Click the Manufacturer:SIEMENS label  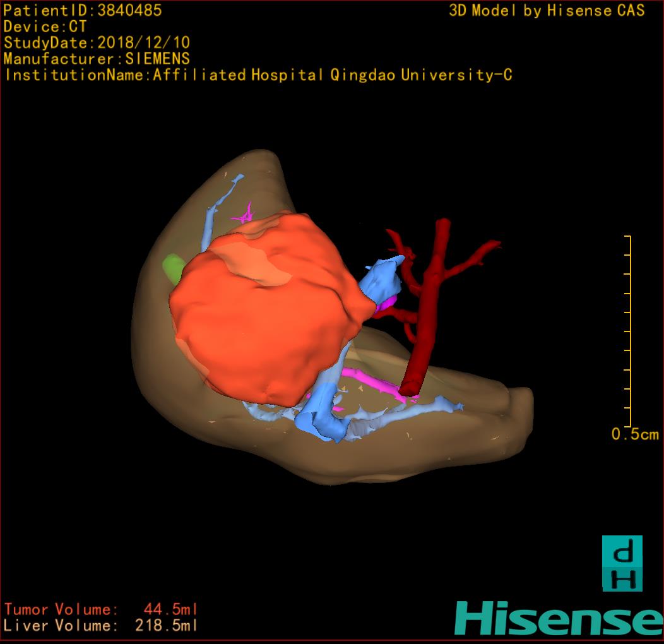(x=97, y=59)
